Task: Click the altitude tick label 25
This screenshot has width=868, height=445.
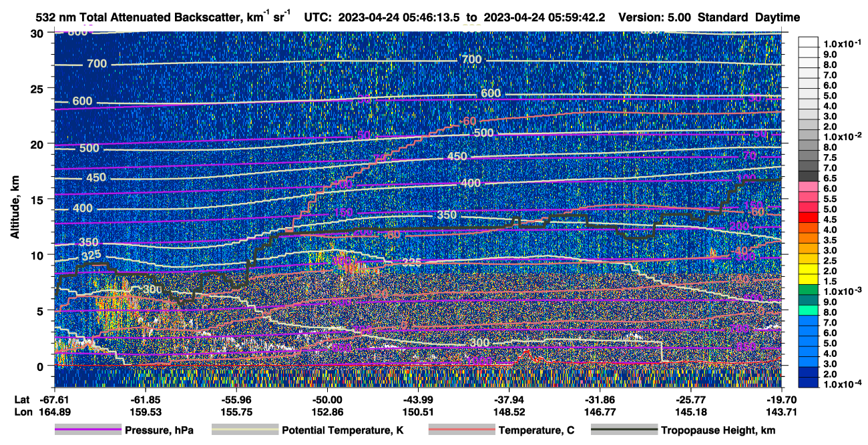Action: (x=37, y=88)
